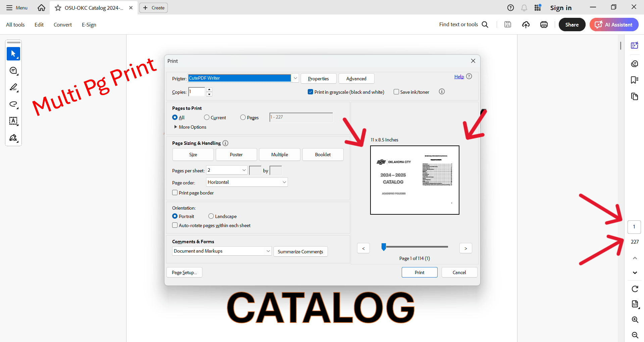Viewport: 644px width, 342px height.
Task: Select the freehand Draw tool
Action: coord(13,104)
